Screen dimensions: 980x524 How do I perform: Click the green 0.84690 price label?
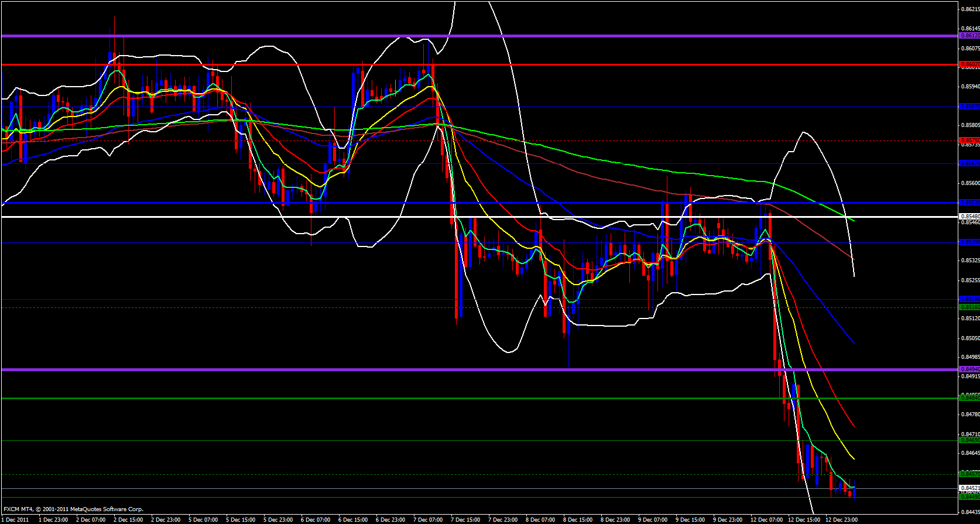969,440
